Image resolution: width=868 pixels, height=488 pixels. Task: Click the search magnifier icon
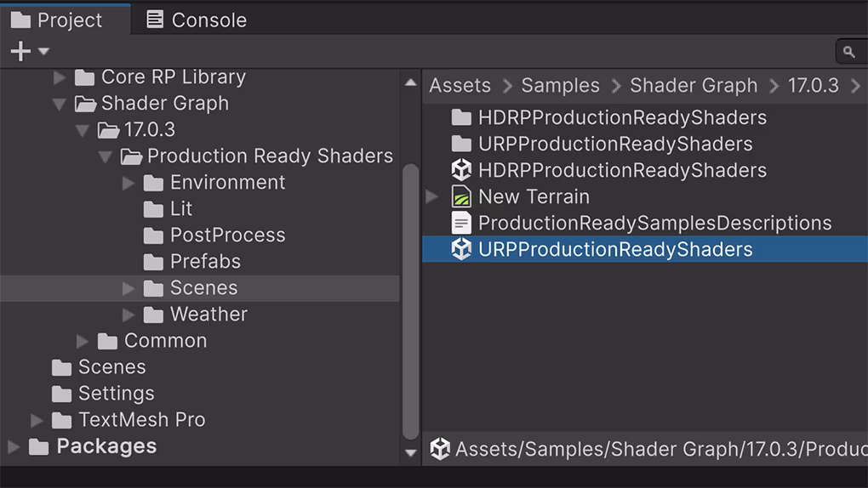848,52
